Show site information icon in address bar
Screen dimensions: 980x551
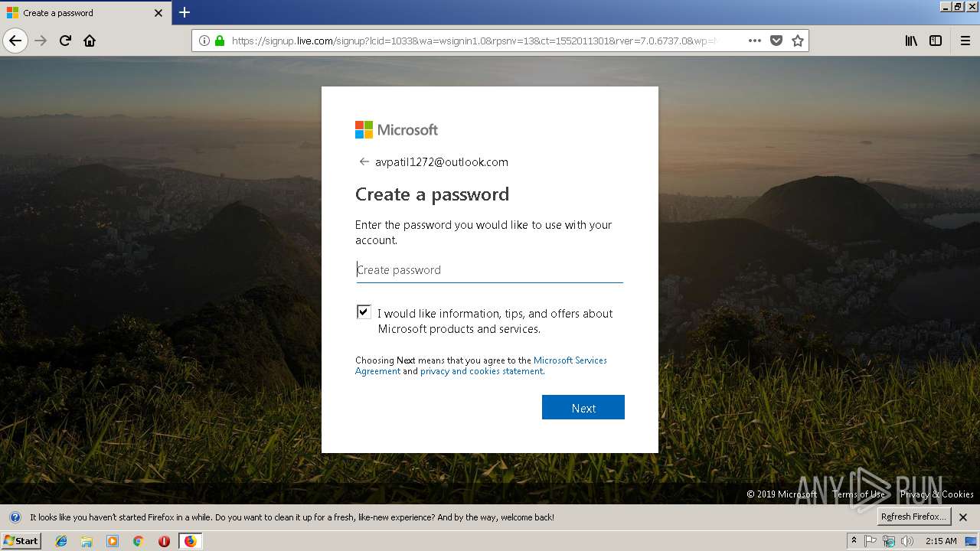click(x=204, y=41)
